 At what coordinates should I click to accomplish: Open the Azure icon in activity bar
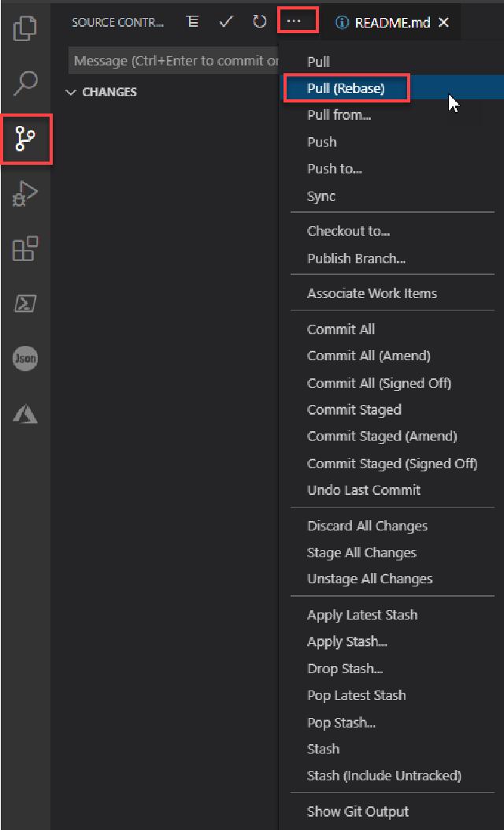[x=25, y=413]
